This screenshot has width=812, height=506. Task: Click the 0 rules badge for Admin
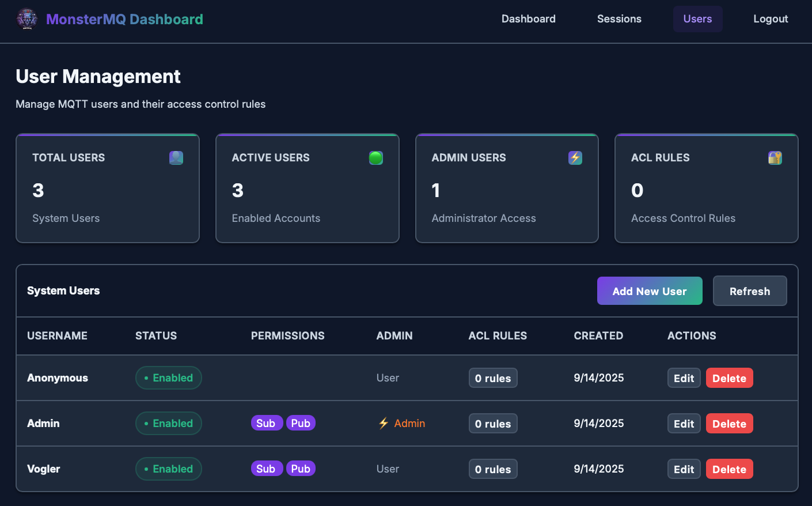pyautogui.click(x=493, y=424)
